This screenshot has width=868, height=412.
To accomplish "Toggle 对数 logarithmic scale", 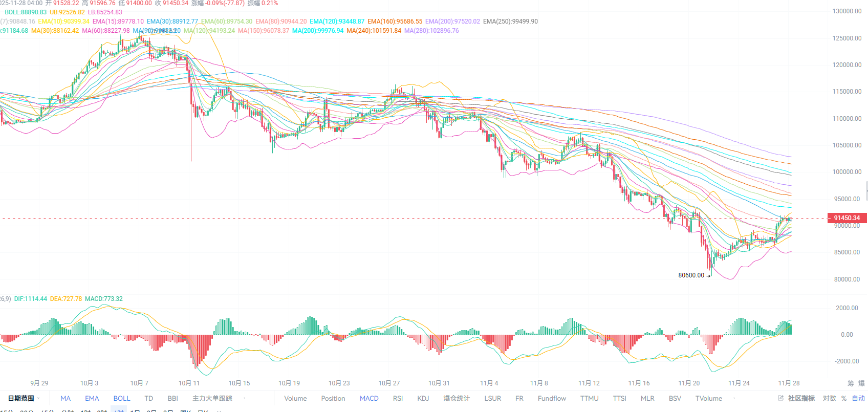I will point(830,398).
